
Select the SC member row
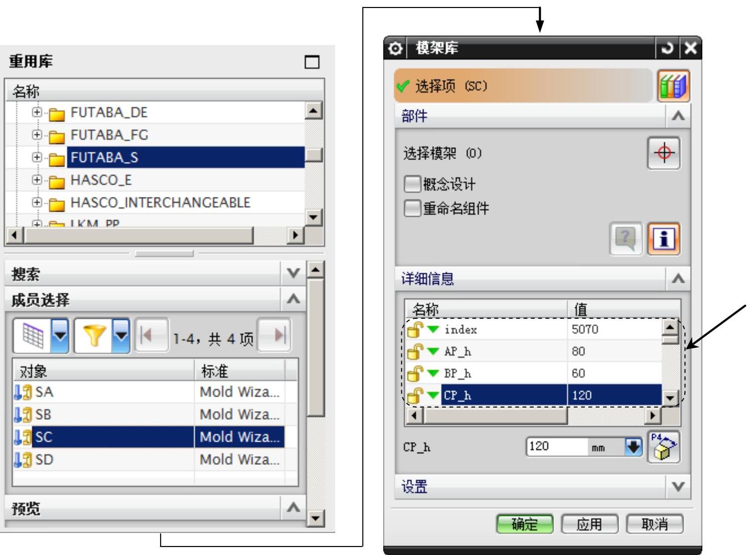[149, 437]
